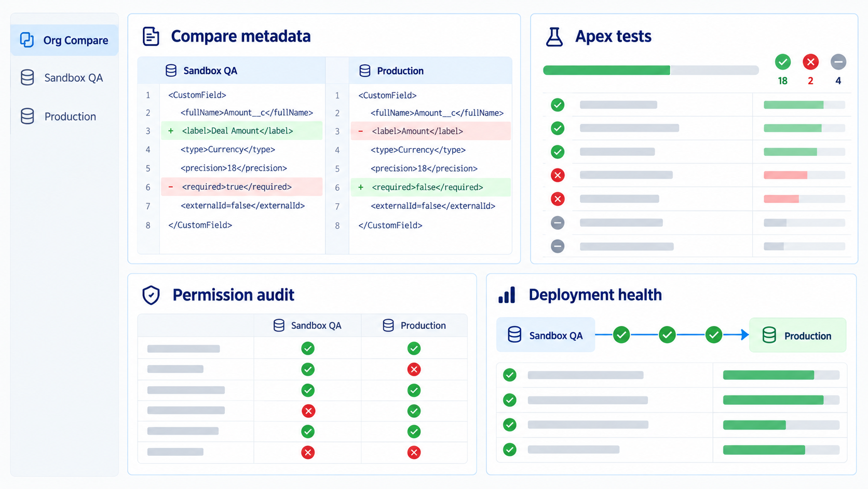Click the Sandbox QA database icon in metadata header
Viewport: 868px width, 489px height.
coord(171,71)
